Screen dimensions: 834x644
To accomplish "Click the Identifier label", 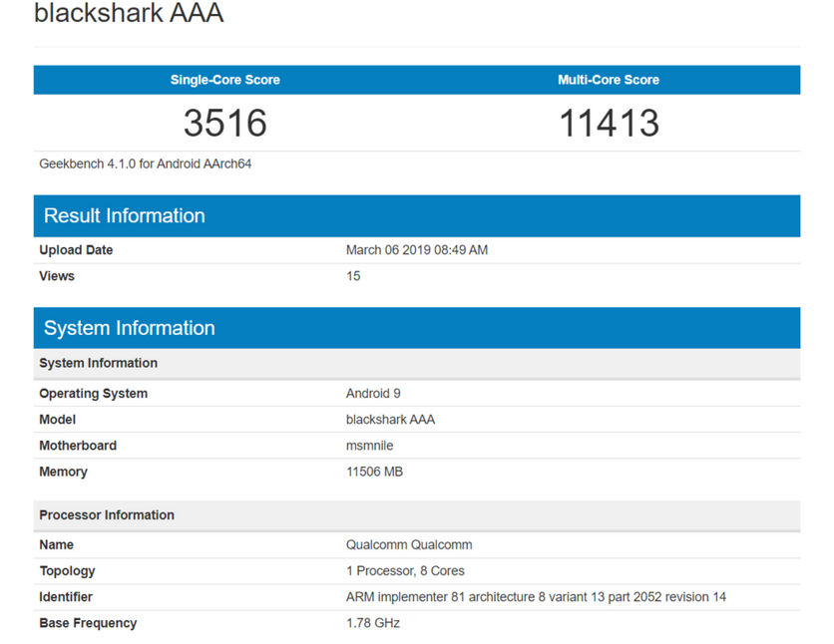I will click(x=66, y=597).
